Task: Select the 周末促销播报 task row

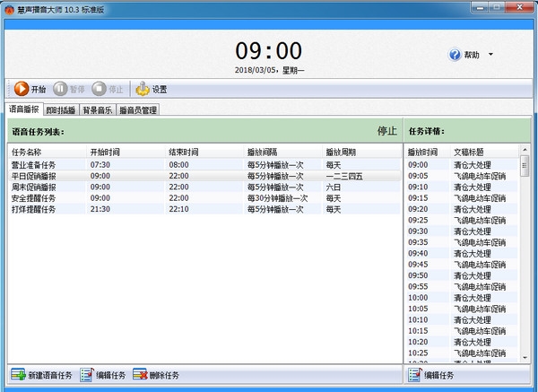Action: (x=34, y=187)
